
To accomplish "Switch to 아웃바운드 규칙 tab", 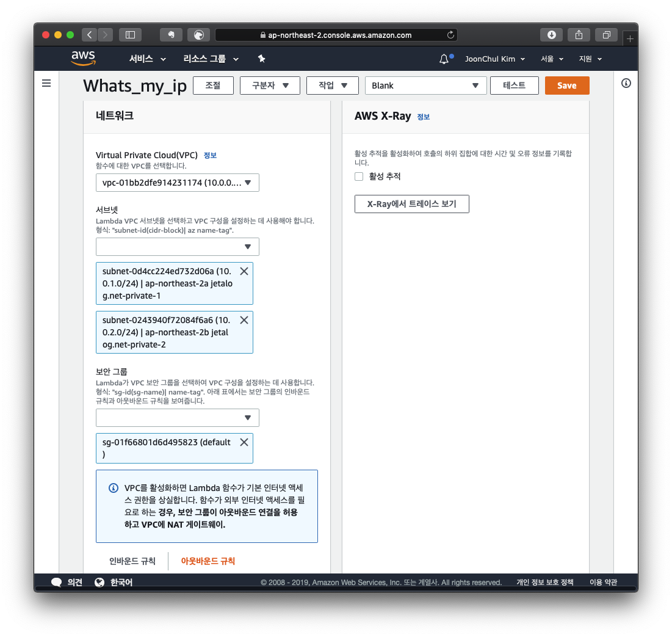I will click(x=208, y=561).
